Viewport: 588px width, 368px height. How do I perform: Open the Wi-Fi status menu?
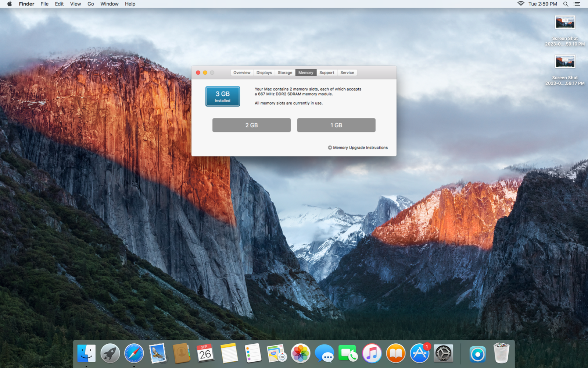click(521, 4)
